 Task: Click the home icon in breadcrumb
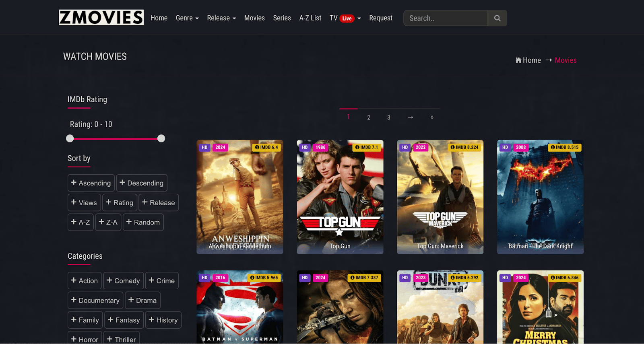tap(518, 60)
